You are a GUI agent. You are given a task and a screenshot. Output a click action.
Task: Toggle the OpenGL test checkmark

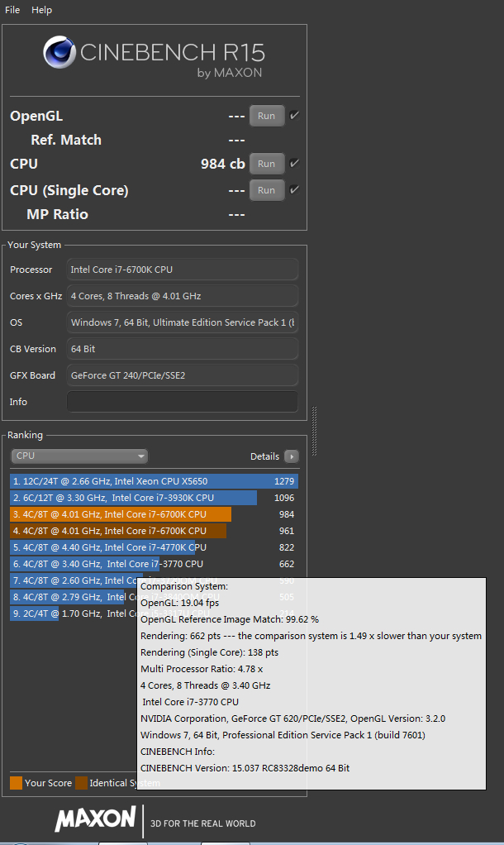point(295,116)
